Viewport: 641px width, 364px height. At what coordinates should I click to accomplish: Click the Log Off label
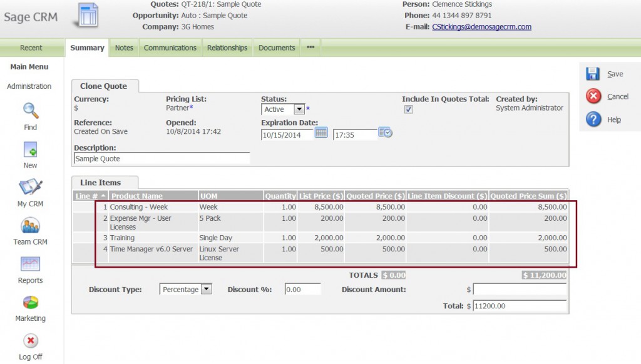[x=30, y=356]
